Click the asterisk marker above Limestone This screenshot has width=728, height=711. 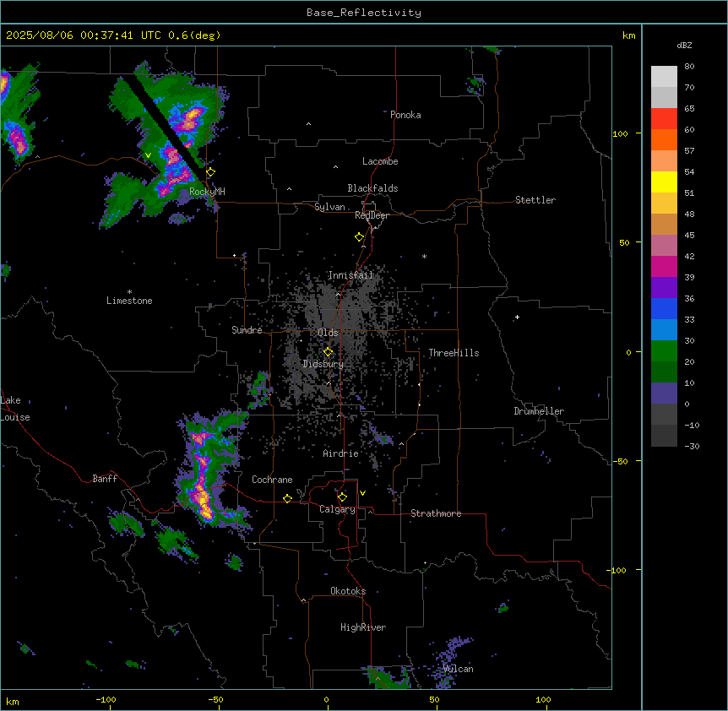[x=129, y=292]
